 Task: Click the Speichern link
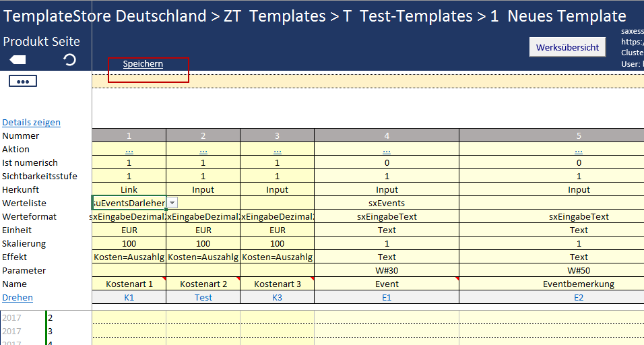(143, 64)
